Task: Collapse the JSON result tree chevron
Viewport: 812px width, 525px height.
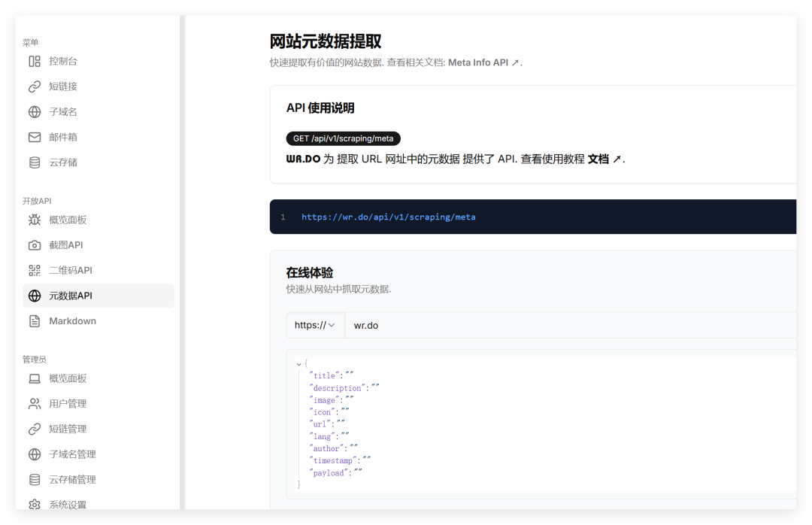Action: [298, 364]
